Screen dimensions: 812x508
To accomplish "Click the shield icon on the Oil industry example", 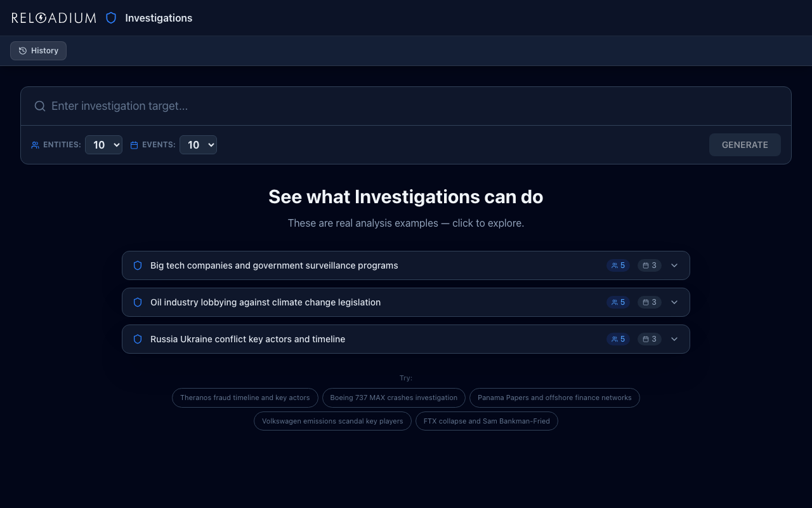I will pyautogui.click(x=138, y=302).
